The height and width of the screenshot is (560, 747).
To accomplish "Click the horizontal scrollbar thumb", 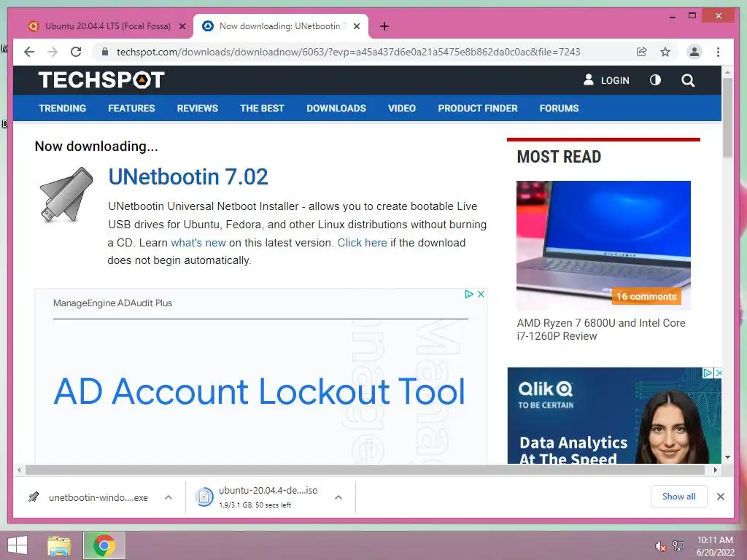I will (x=365, y=470).
